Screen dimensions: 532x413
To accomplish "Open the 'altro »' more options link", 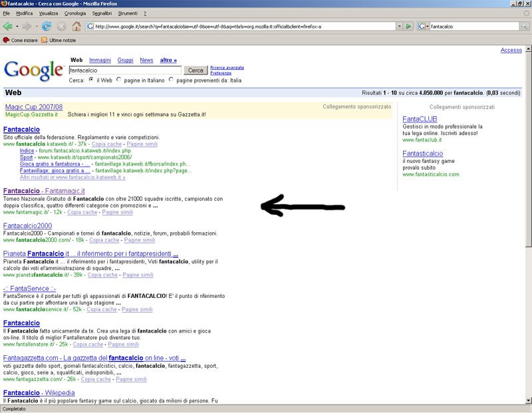I will pyautogui.click(x=168, y=60).
